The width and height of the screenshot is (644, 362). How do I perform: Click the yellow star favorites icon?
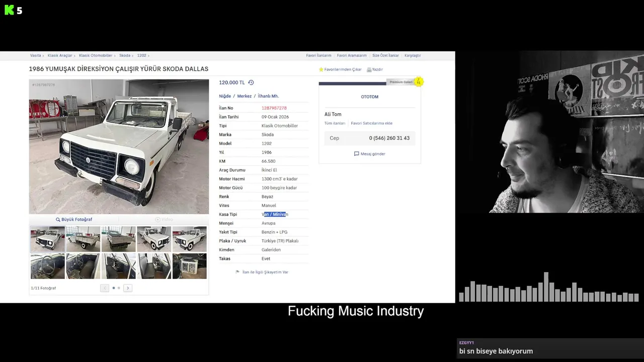click(x=321, y=69)
